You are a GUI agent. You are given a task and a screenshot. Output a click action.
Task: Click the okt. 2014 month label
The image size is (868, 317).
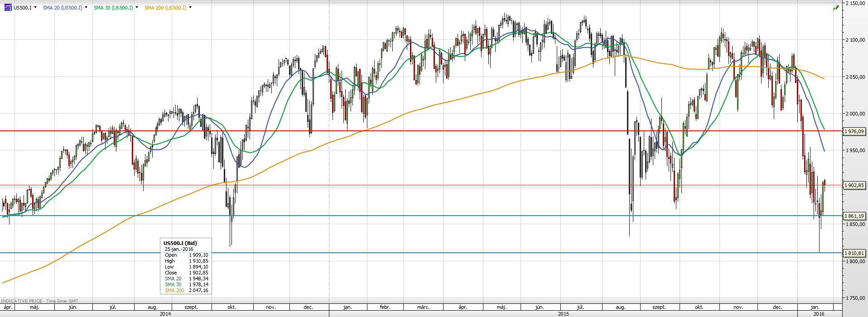(x=231, y=307)
